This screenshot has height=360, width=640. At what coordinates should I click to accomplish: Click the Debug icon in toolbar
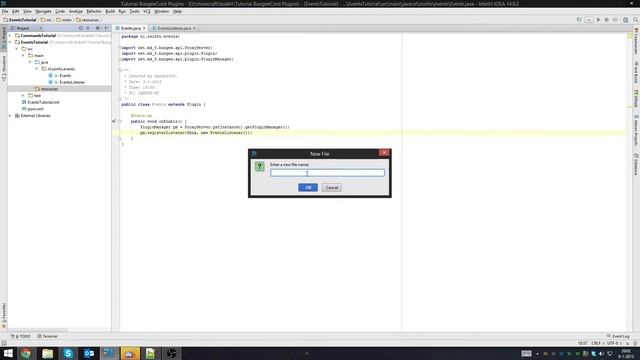tap(607, 20)
